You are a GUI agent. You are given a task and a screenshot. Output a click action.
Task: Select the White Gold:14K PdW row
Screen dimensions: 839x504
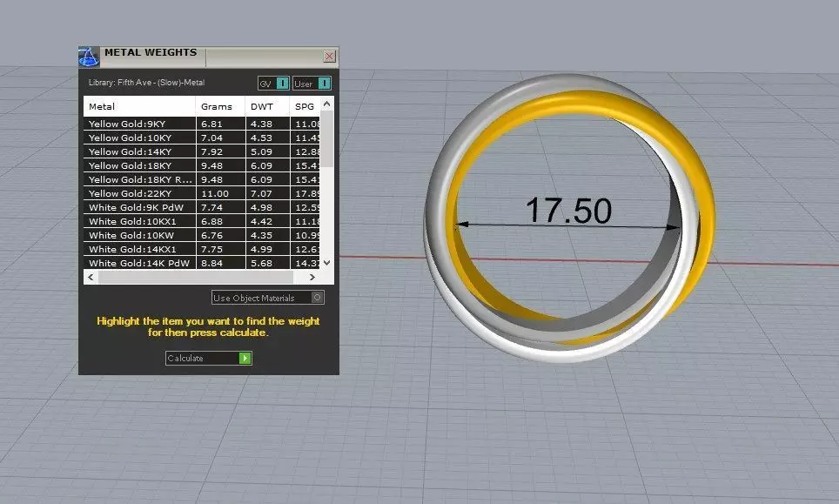202,263
